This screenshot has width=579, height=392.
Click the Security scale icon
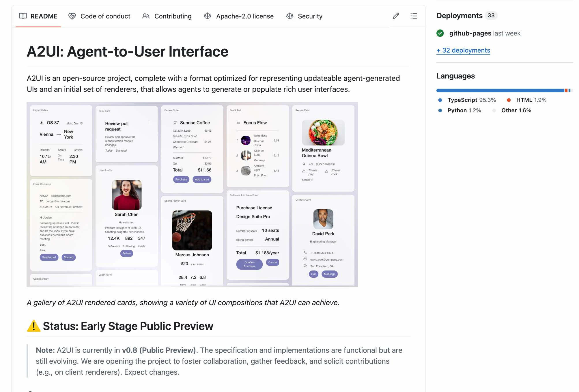(290, 16)
